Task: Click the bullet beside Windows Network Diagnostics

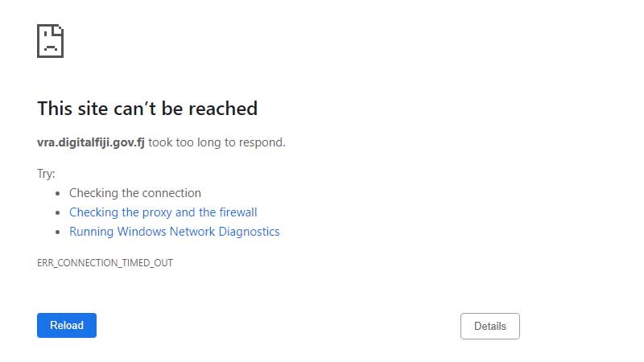Action: [x=58, y=232]
